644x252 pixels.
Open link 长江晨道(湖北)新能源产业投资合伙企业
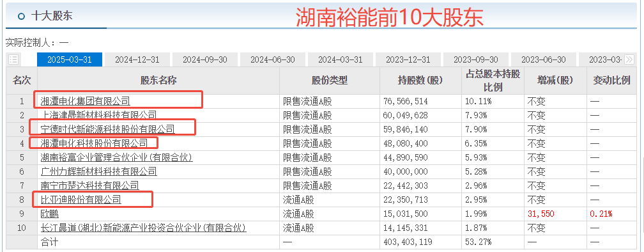click(143, 228)
